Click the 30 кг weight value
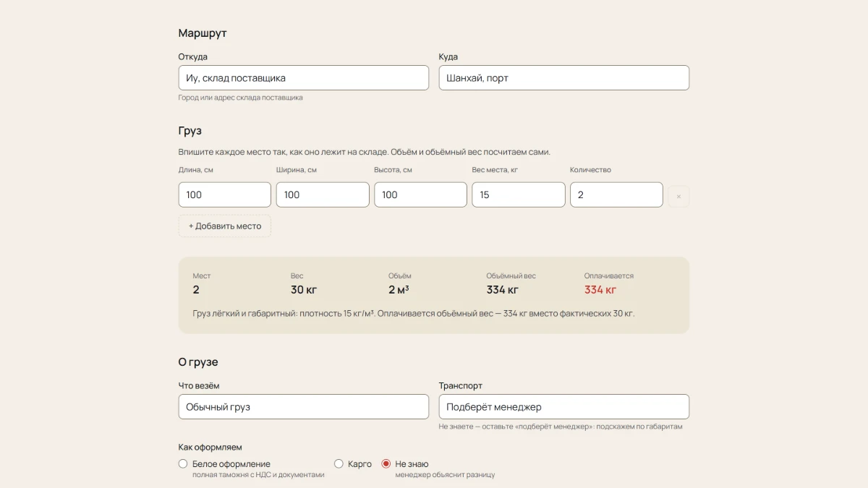 pyautogui.click(x=304, y=290)
